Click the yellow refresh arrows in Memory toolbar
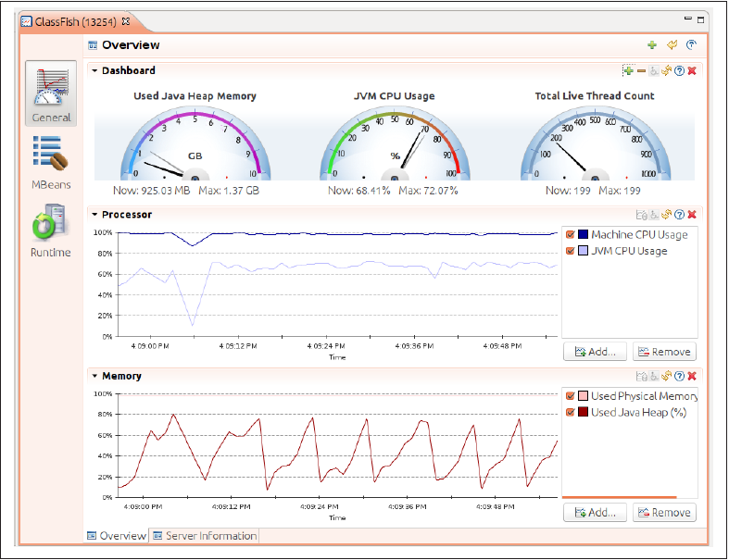 click(667, 376)
